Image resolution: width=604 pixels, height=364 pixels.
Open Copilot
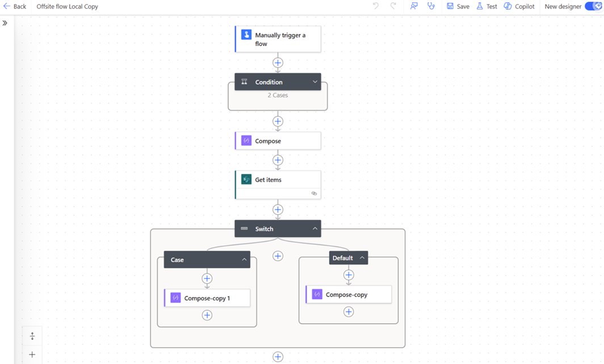518,6
